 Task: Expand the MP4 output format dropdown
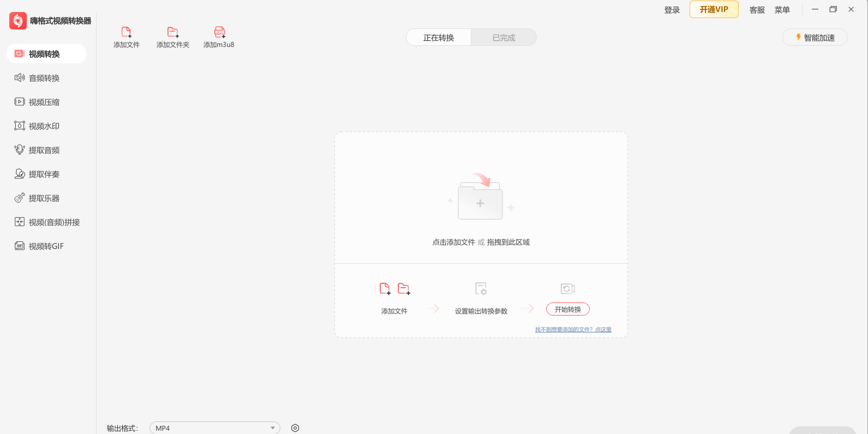tap(215, 428)
